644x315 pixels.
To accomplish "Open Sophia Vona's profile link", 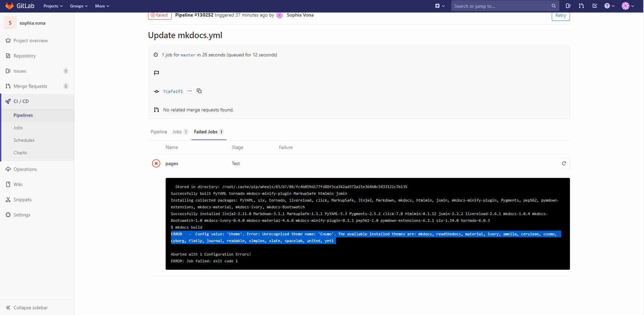I will 300,15.
